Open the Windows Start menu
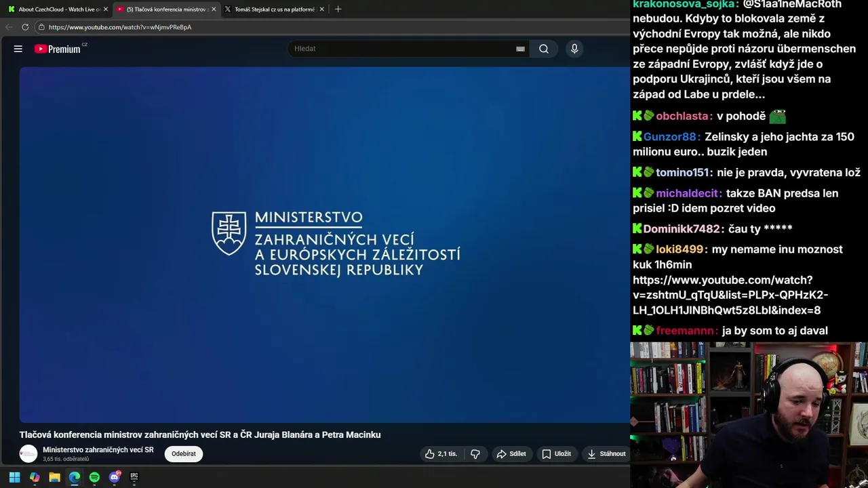Screen dimensions: 868x488 14,477
